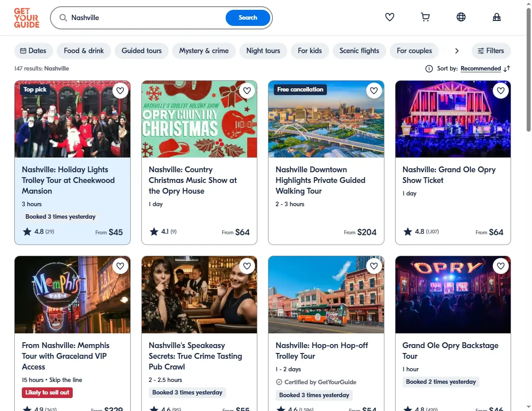Save Grand Ole Opry Show Ticket to wishlist
The width and height of the screenshot is (532, 411).
501,91
